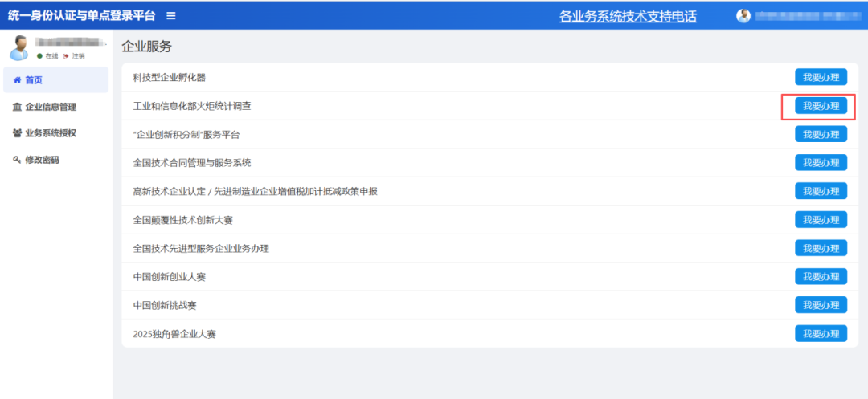Click 我要办理 for 工业和信息化部火炬统计调查
Viewport: 868px width, 399px height.
[x=821, y=105]
